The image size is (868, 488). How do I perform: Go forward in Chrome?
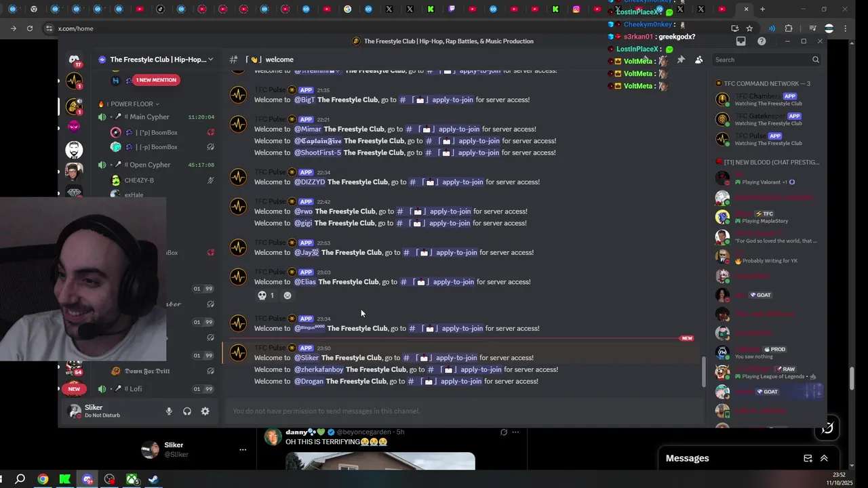pyautogui.click(x=13, y=28)
